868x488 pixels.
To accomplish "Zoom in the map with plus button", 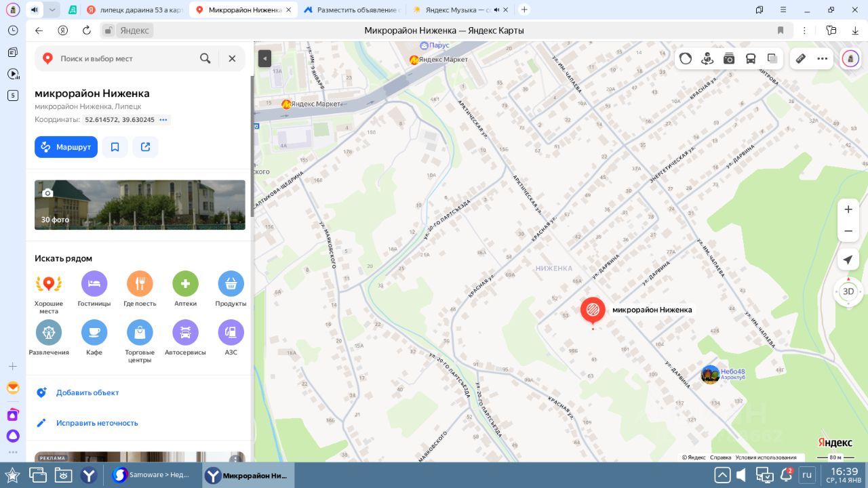I will 848,209.
